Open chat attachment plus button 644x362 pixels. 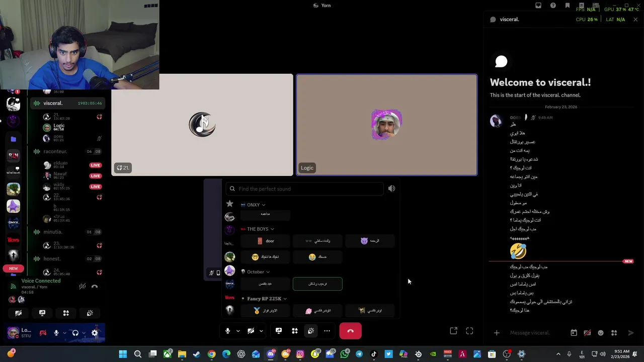(497, 333)
